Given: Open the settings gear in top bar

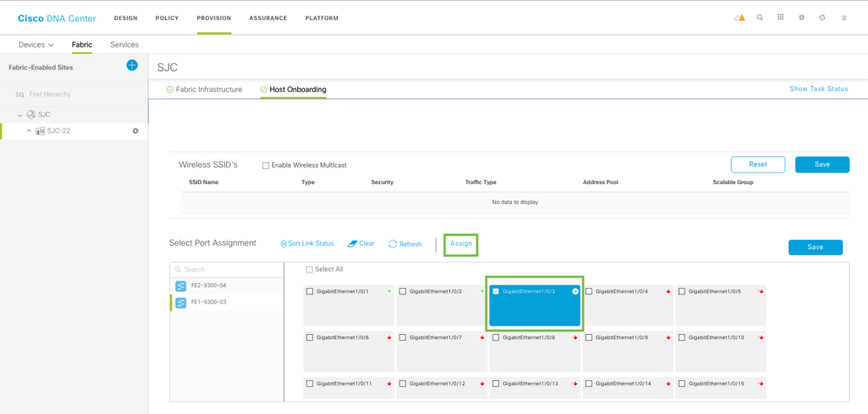Looking at the screenshot, I should 801,17.
